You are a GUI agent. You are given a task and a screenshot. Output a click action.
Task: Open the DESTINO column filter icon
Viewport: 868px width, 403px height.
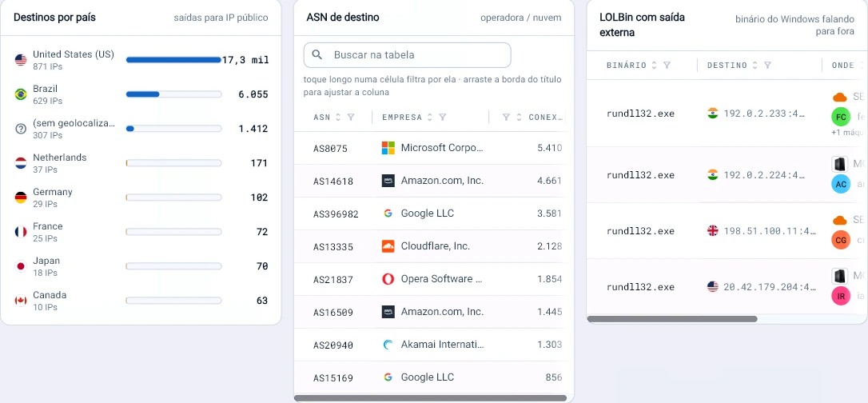[x=768, y=66]
